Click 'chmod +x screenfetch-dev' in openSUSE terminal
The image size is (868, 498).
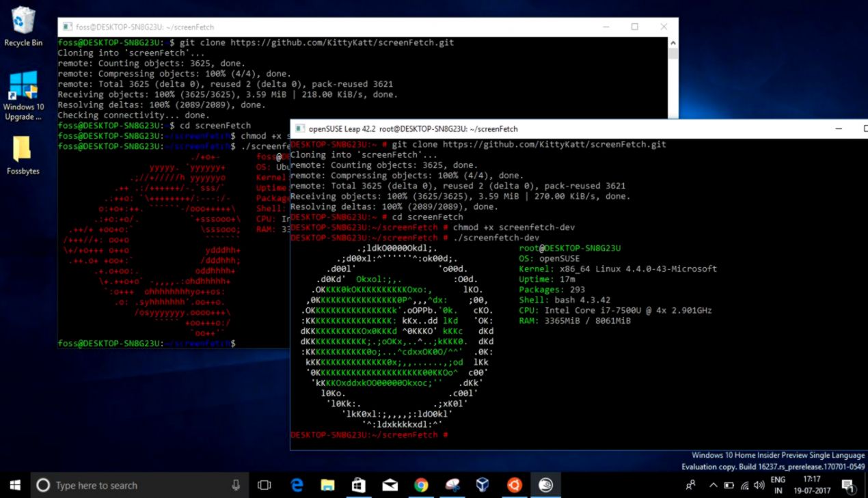(x=514, y=227)
